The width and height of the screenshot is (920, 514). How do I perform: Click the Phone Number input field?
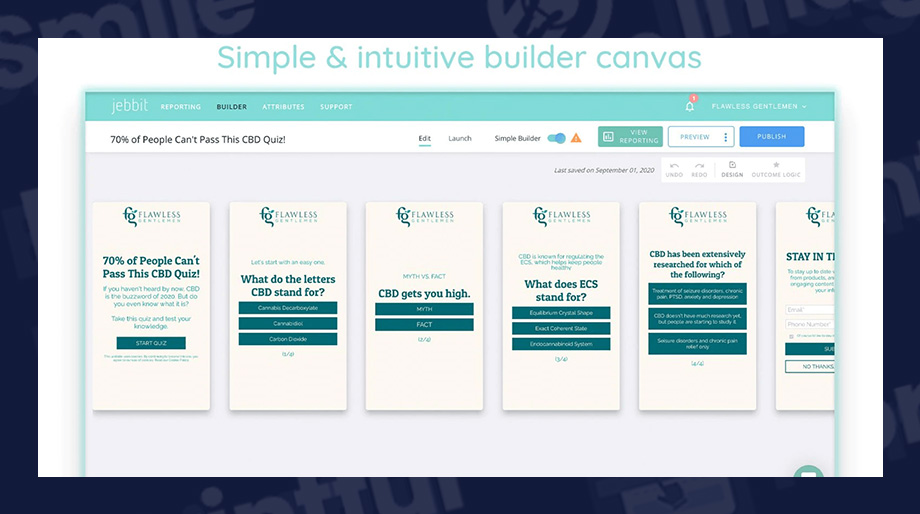point(810,324)
